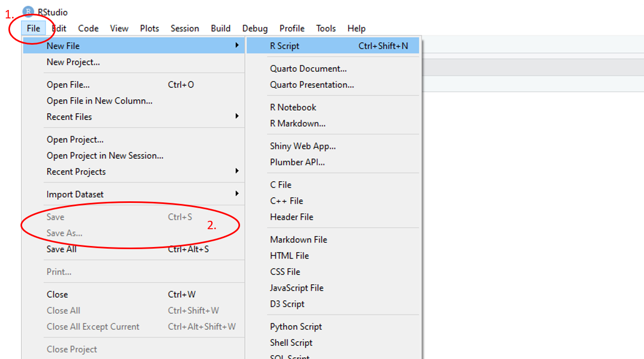Create a new Quarto Presentation...
This screenshot has width=644, height=359.
[333, 85]
